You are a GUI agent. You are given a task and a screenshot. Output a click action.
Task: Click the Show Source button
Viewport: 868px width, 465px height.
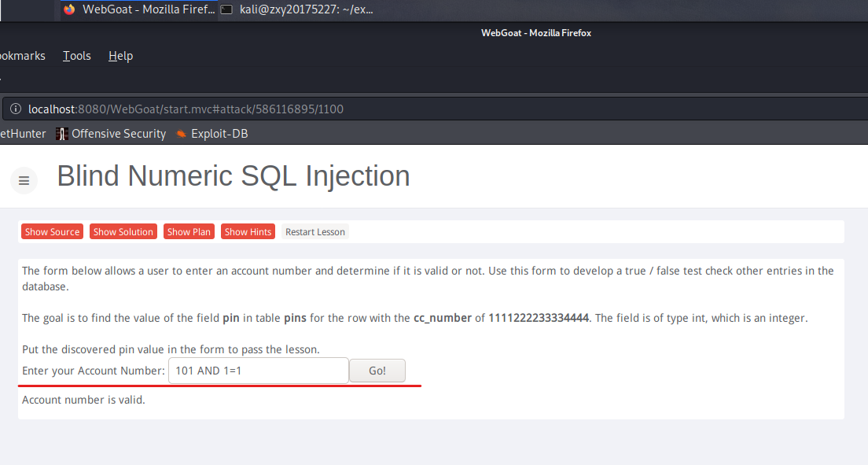click(x=52, y=231)
